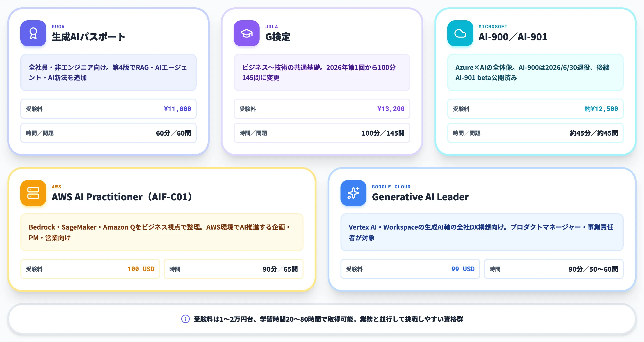The image size is (644, 342).
Task: Click the Generative AI Leader title
Action: [420, 197]
